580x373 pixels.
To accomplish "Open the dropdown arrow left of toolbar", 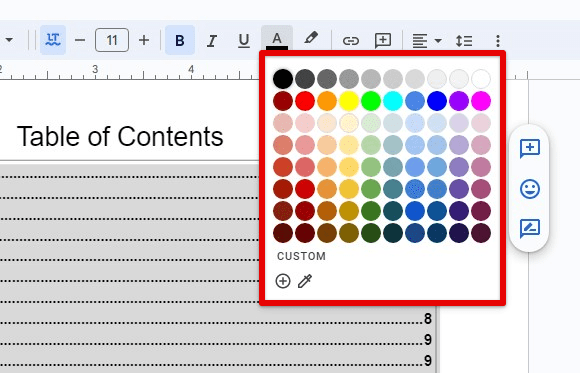I will pyautogui.click(x=9, y=40).
